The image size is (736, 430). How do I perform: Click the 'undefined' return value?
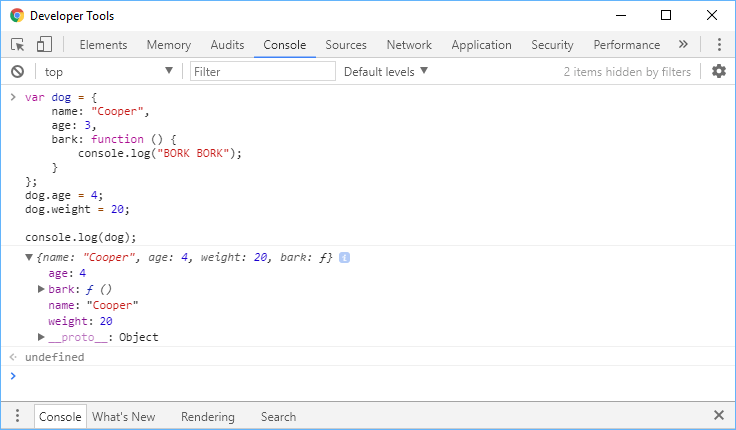click(x=54, y=357)
